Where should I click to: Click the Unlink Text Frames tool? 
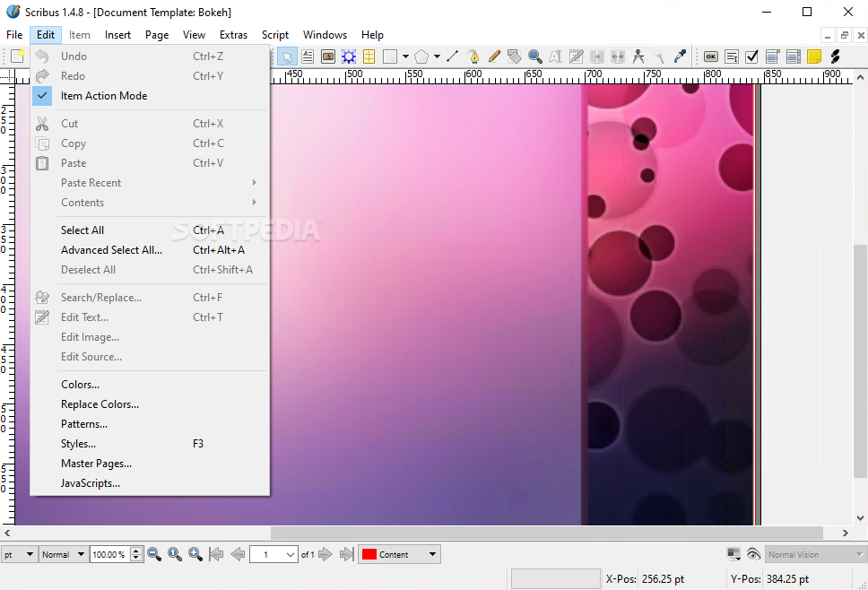point(617,56)
